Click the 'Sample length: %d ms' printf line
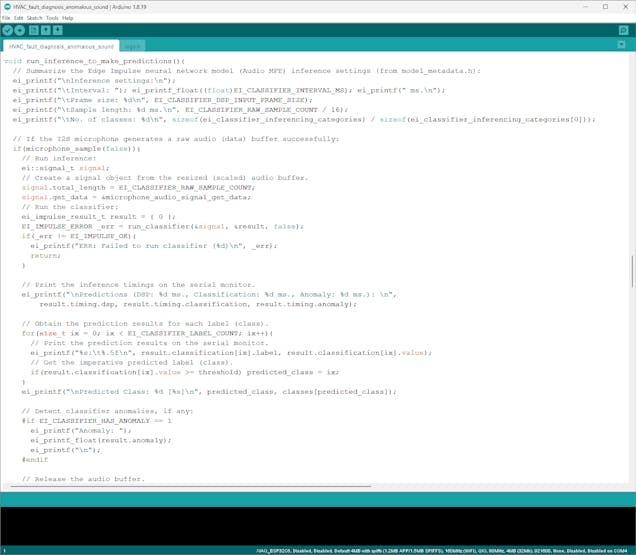This screenshot has height=555, width=636. tap(180, 110)
